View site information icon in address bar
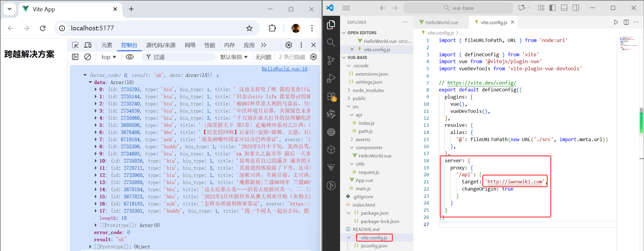Image resolution: width=644 pixels, height=251 pixels. click(62, 28)
